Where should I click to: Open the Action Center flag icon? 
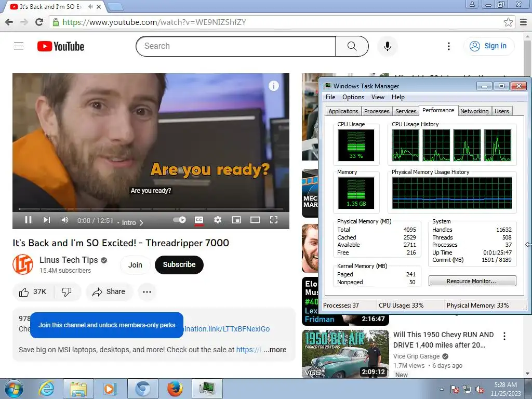tap(454, 389)
